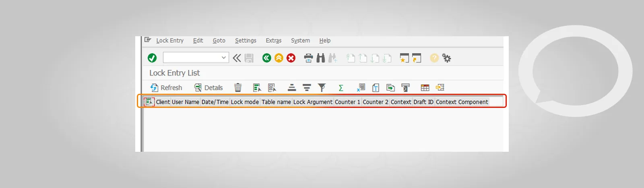Click the Mail Recipient send icon

click(405, 88)
